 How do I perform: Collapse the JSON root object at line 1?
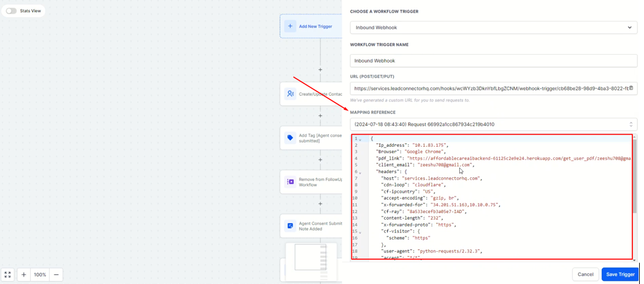point(360,140)
